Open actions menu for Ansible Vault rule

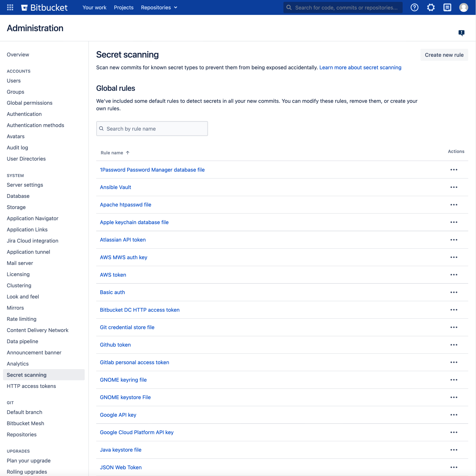point(454,187)
